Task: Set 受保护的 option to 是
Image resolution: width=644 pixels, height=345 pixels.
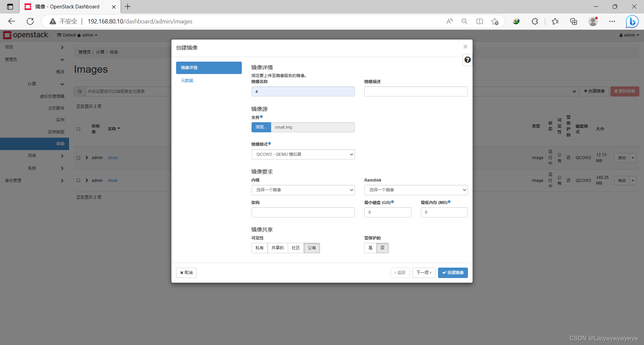Action: (370, 248)
